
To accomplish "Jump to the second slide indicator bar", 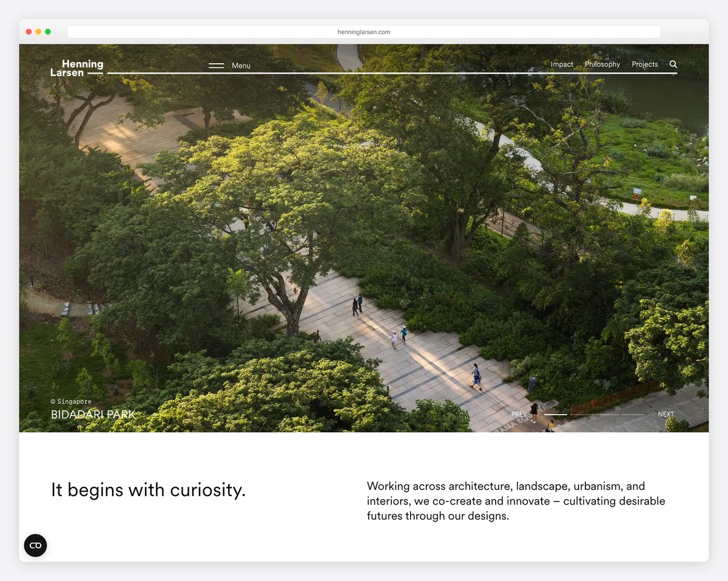I will point(581,414).
